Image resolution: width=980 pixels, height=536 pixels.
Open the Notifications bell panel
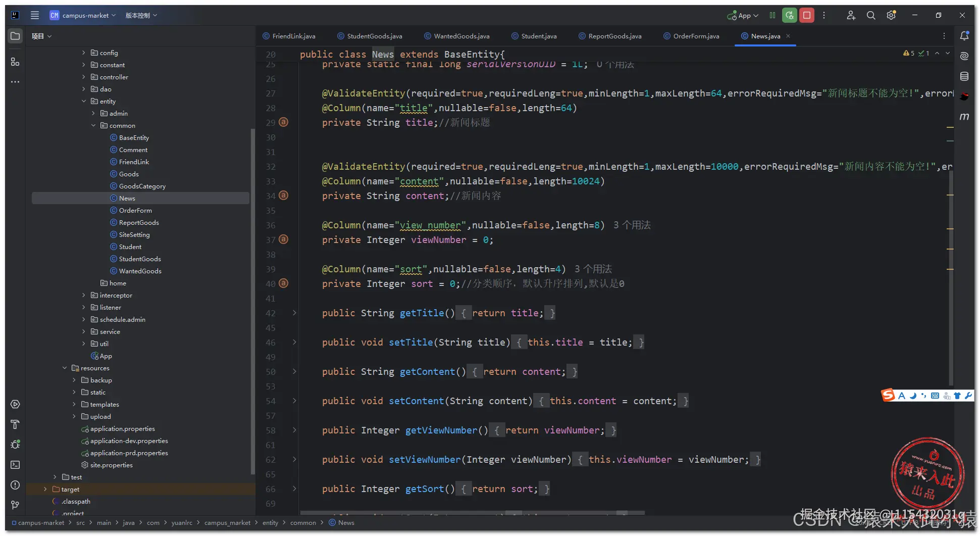click(x=964, y=36)
